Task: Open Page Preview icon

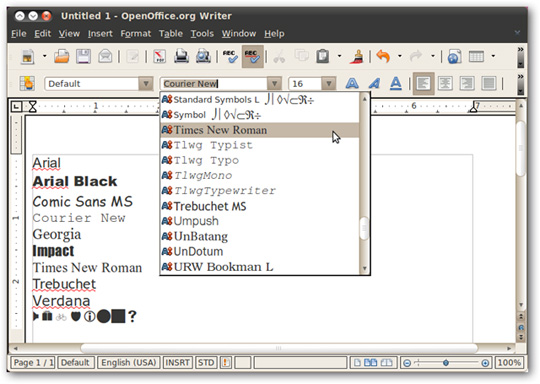Action: [x=203, y=56]
